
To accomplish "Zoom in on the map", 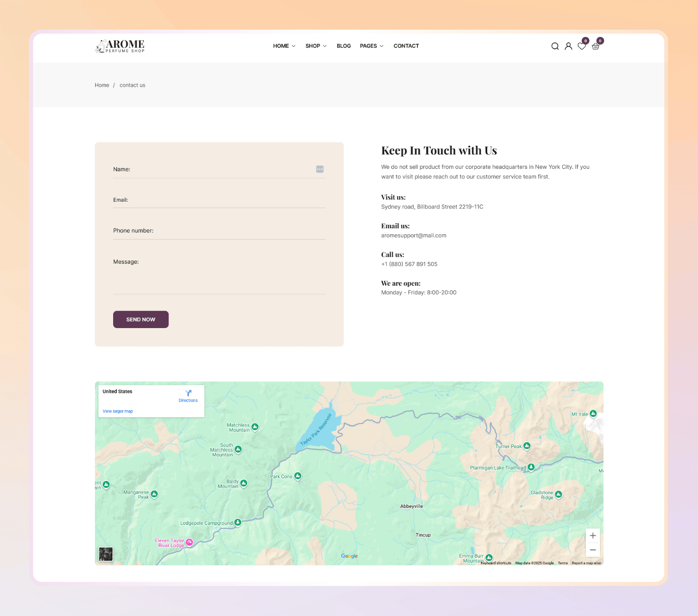I will pos(593,536).
